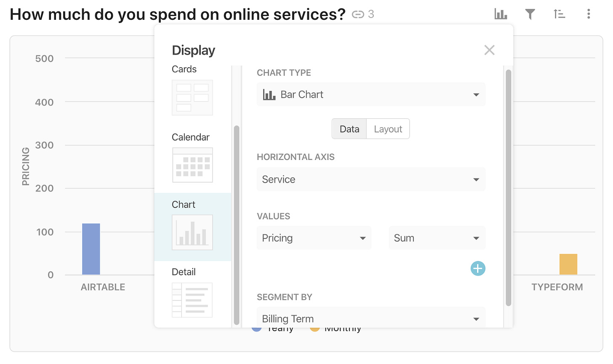Open the chart display icon in header

tap(501, 14)
